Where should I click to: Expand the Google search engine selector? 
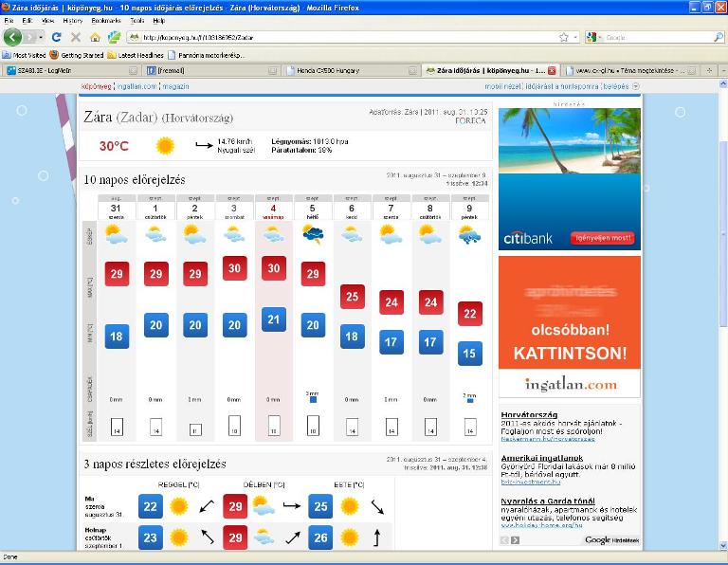click(x=594, y=38)
